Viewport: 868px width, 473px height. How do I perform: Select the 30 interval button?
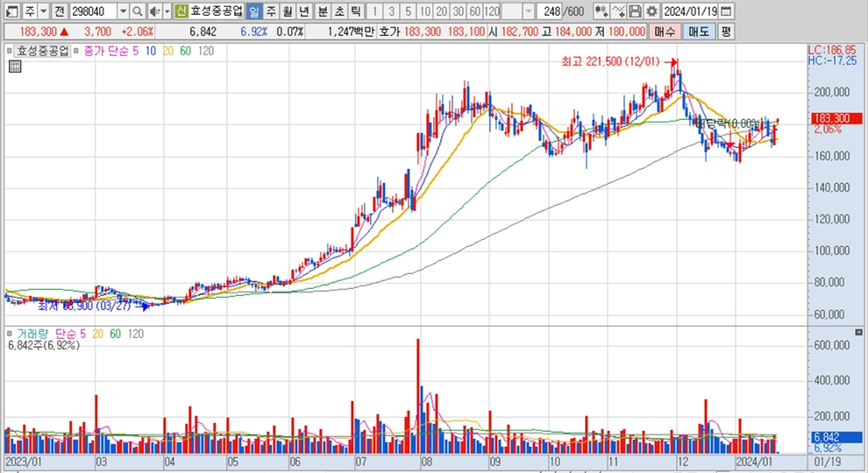tap(458, 11)
